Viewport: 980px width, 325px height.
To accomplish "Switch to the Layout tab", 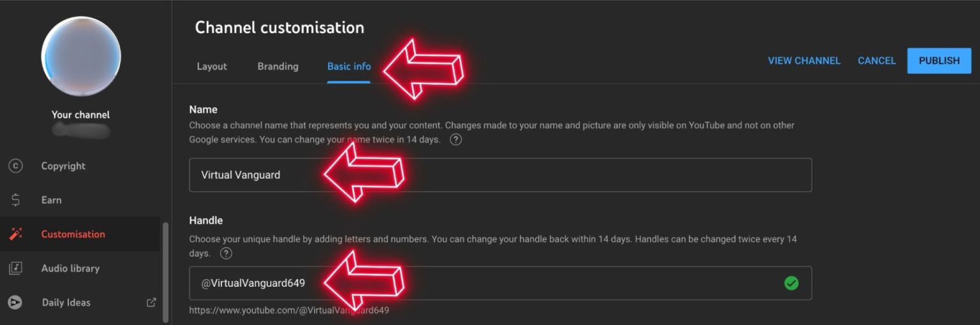I will (212, 66).
